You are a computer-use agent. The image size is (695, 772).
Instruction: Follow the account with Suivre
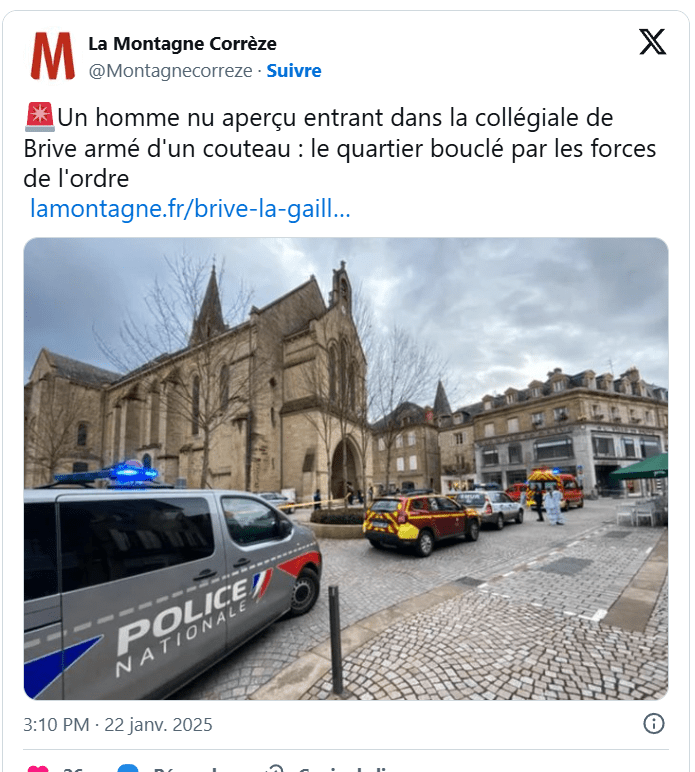(x=294, y=71)
